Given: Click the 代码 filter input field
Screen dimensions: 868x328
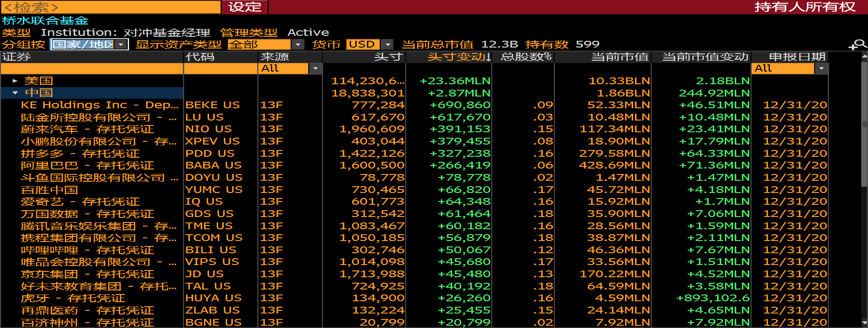Looking at the screenshot, I should click(221, 68).
